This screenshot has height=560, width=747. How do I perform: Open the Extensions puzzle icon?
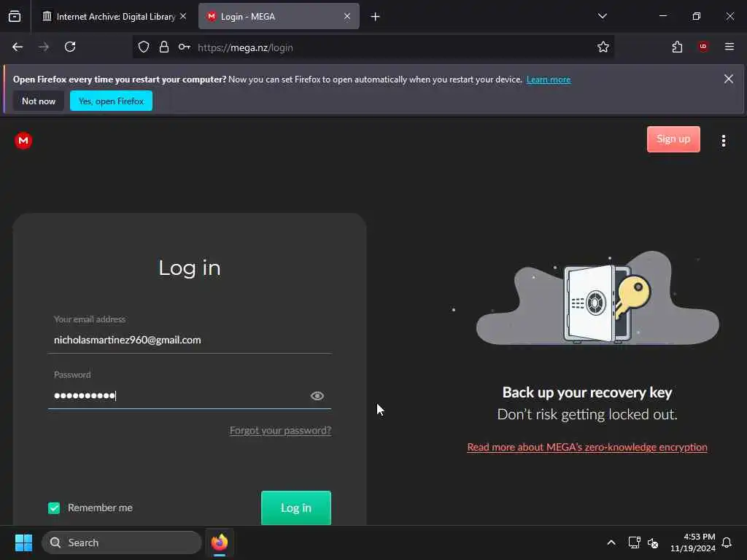point(677,47)
